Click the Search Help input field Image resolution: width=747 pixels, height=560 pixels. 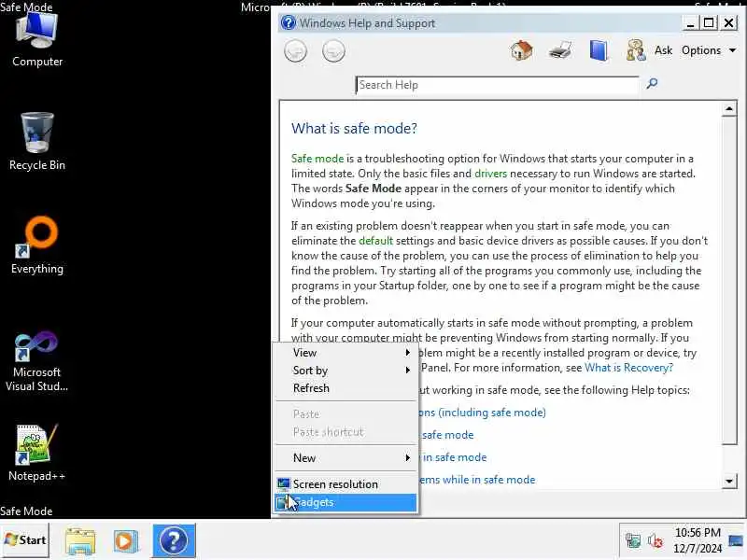point(497,85)
